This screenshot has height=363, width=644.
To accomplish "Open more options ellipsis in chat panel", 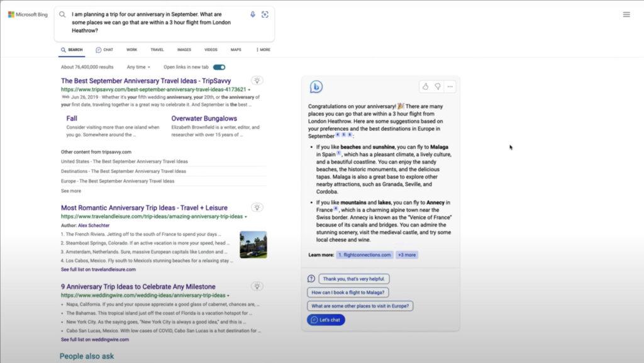I will coord(450,86).
